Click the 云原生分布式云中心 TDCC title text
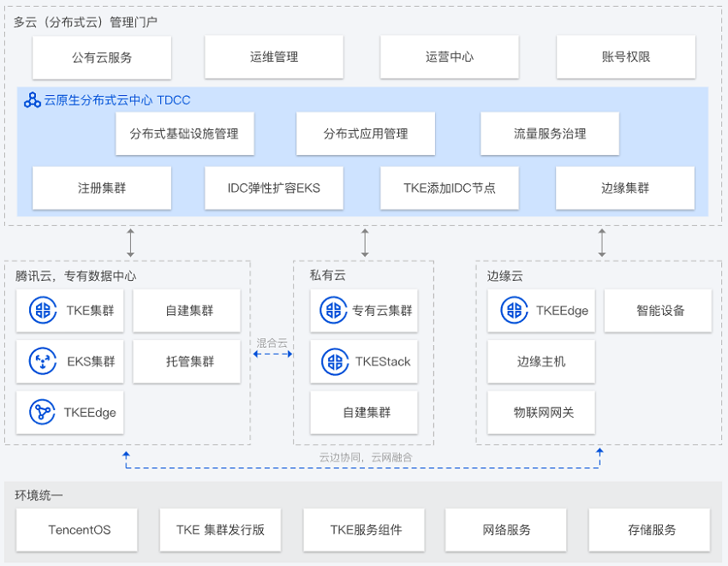The image size is (728, 566). point(117,100)
